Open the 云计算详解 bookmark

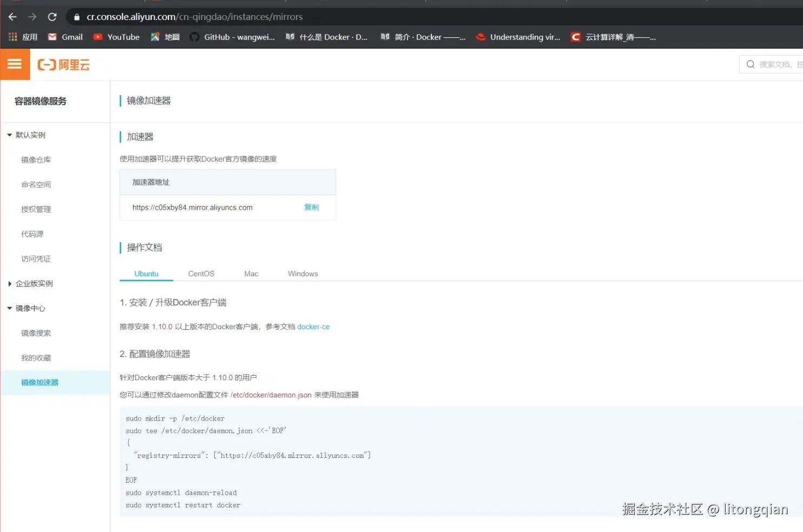pyautogui.click(x=614, y=37)
